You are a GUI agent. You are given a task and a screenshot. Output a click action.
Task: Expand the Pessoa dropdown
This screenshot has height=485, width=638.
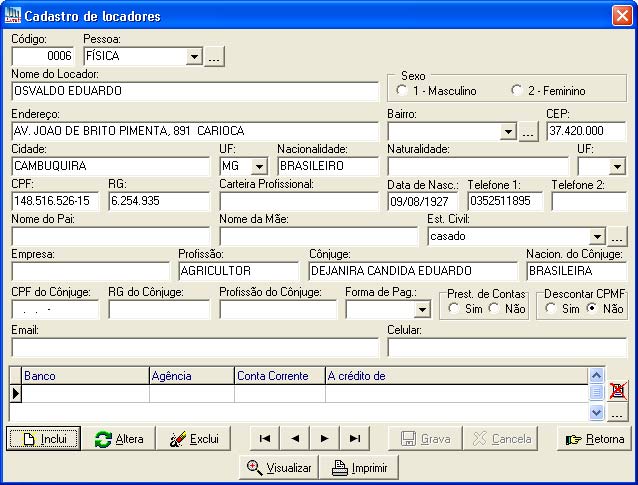[194, 57]
